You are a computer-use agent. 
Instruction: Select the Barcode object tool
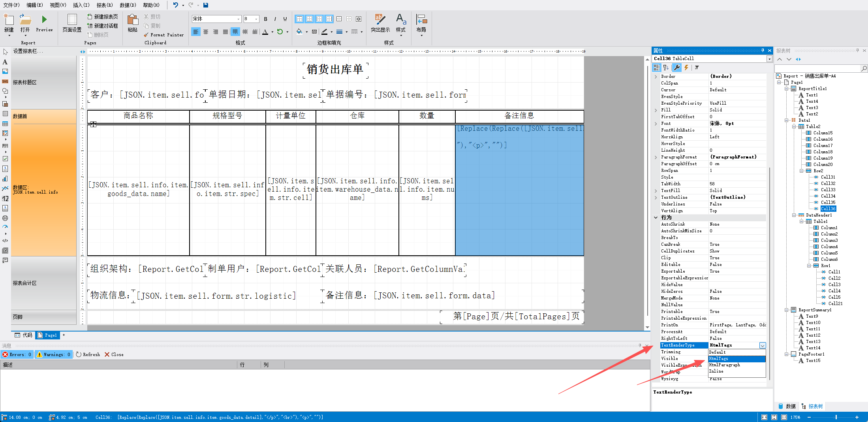coord(5,146)
